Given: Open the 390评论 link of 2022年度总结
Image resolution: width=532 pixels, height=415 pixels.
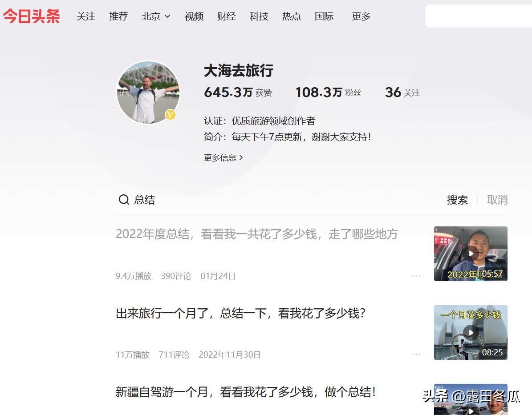Looking at the screenshot, I should (x=176, y=276).
